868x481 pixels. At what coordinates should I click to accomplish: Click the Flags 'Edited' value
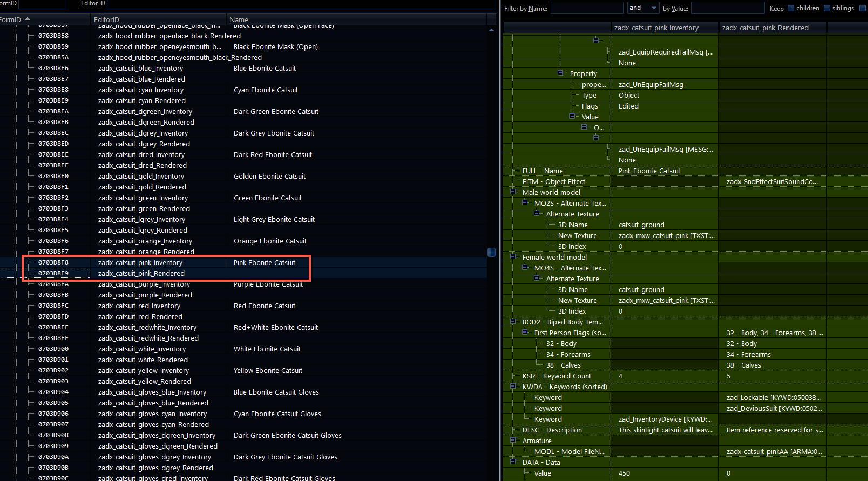[x=628, y=106]
